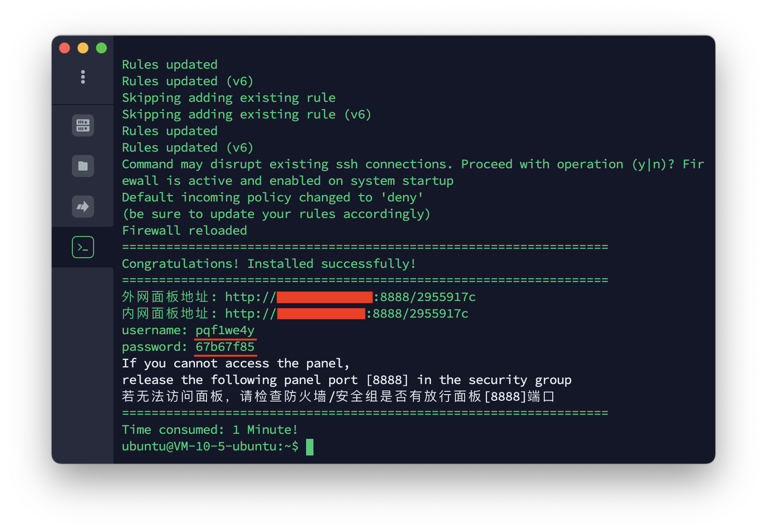Click the internal panel URL after 内网面板地址
767x532 pixels.
pos(346,313)
